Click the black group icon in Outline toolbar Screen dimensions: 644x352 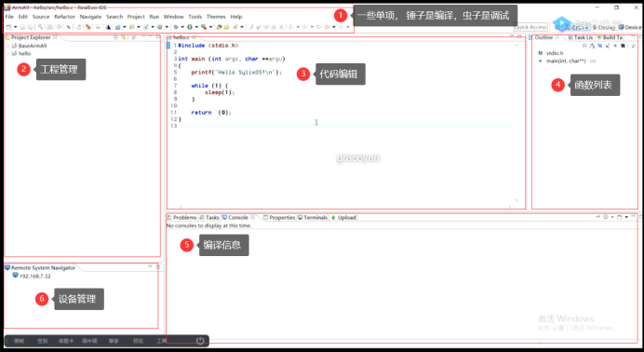click(623, 46)
